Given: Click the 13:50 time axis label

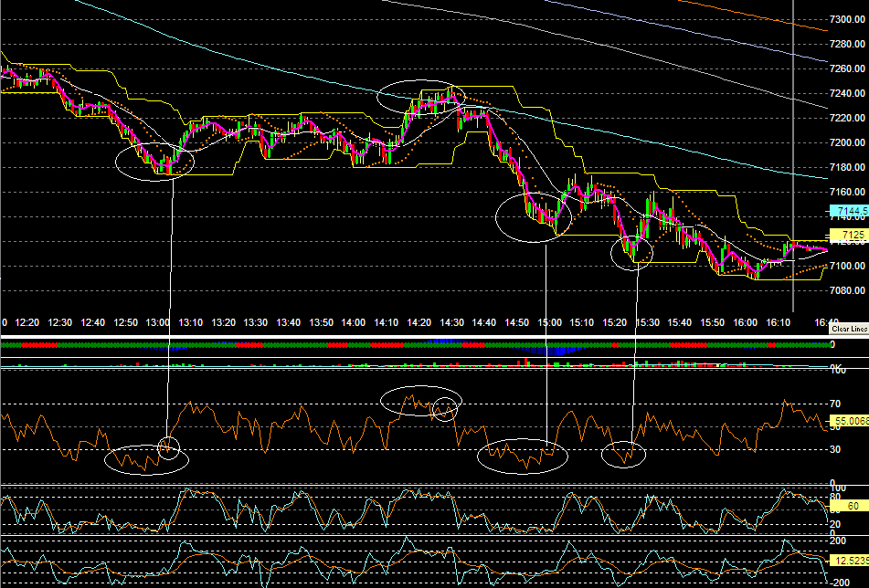Looking at the screenshot, I should (321, 322).
